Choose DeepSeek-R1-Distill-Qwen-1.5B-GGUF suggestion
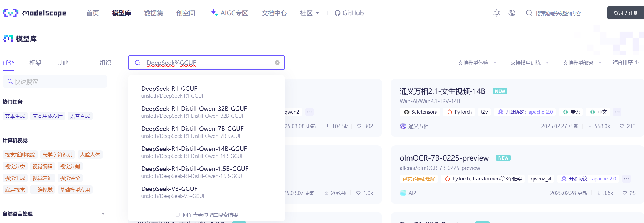Image resolution: width=644 pixels, height=223 pixels. [x=206, y=172]
